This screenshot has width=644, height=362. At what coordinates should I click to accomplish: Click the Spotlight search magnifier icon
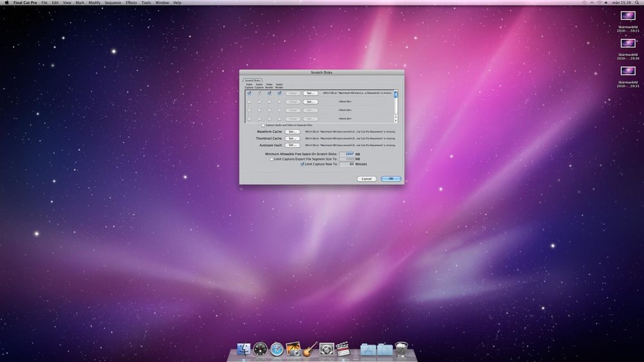coord(637,3)
